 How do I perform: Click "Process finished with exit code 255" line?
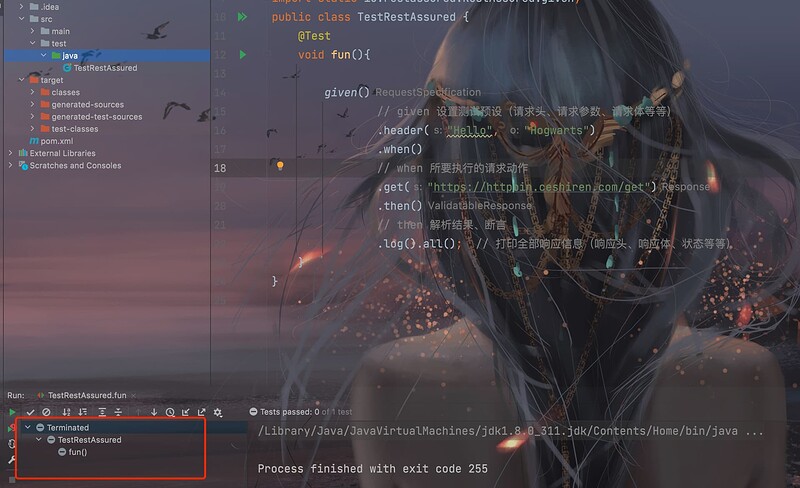[372, 469]
